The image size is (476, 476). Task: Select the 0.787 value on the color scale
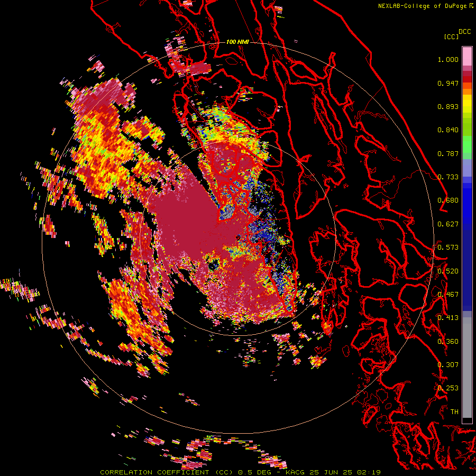coord(448,153)
